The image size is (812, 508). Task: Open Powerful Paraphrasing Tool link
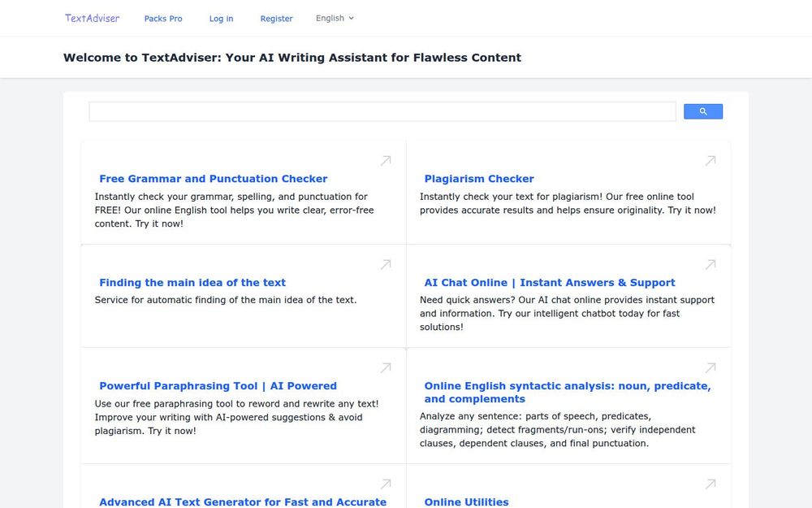(x=218, y=385)
